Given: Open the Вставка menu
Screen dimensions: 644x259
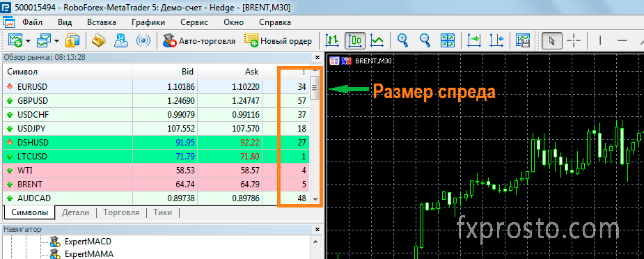Looking at the screenshot, I should tap(102, 22).
